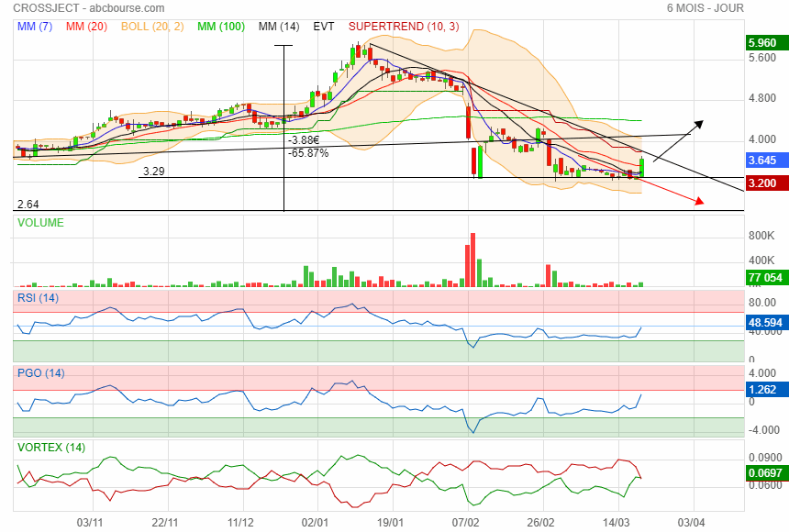Image resolution: width=789 pixels, height=532 pixels.
Task: Click the 80.00 RSI axis label
Action: tap(762, 303)
